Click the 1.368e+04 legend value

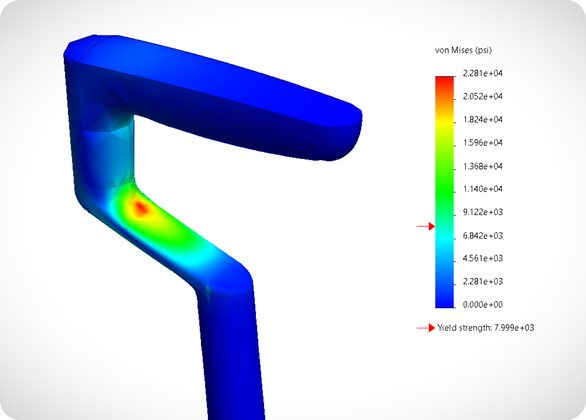(x=482, y=166)
